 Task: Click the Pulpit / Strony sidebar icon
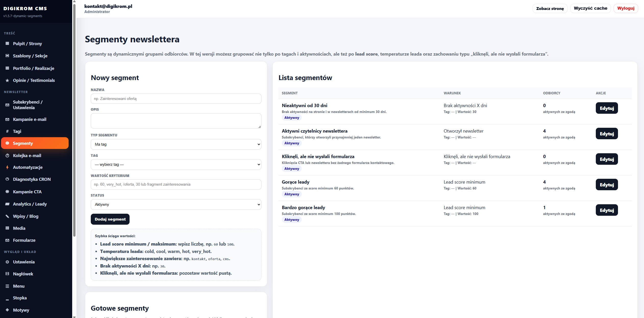click(7, 44)
